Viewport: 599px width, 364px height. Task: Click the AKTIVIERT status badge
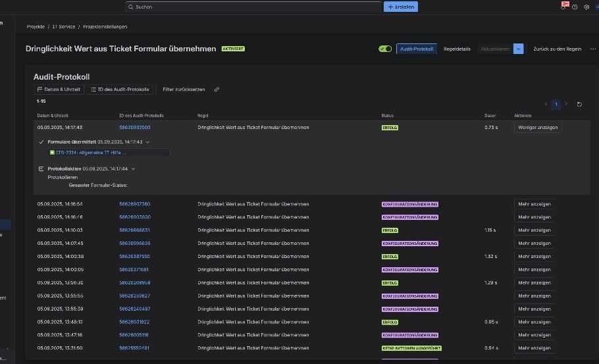click(233, 49)
